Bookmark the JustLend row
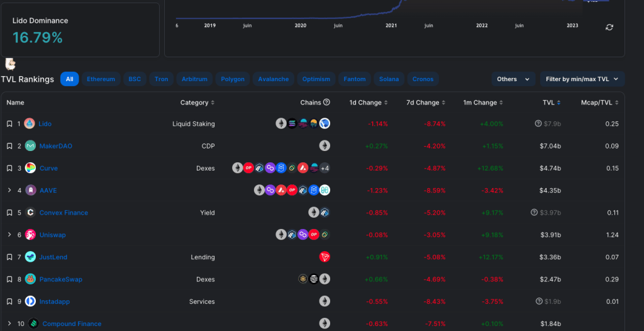Image resolution: width=644 pixels, height=331 pixels. [x=9, y=257]
